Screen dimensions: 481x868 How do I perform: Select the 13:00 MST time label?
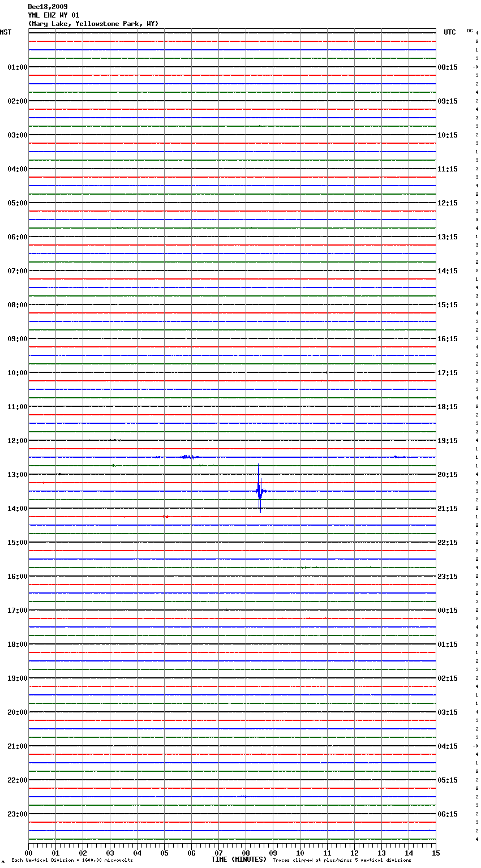18,475
